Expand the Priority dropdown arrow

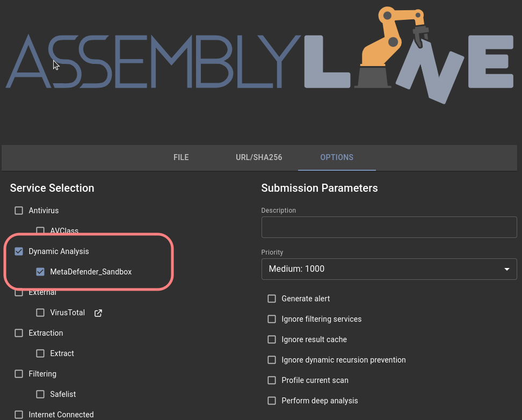tap(506, 269)
